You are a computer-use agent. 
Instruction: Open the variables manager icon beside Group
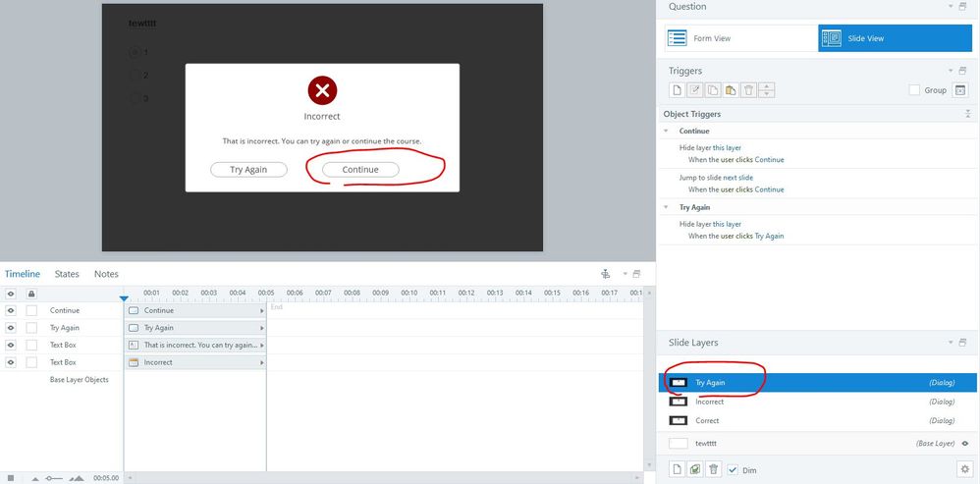pos(960,90)
